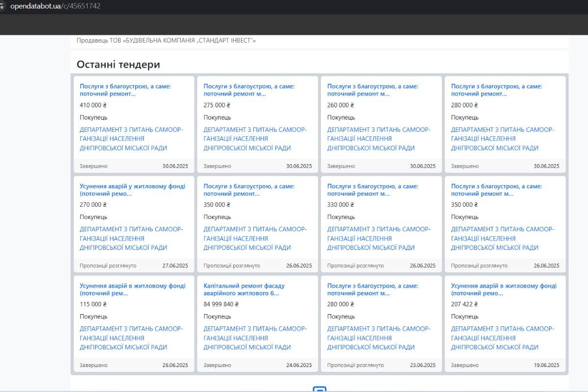
Task: Open the 115 000 ₴ accident repair tender
Action: tap(132, 289)
